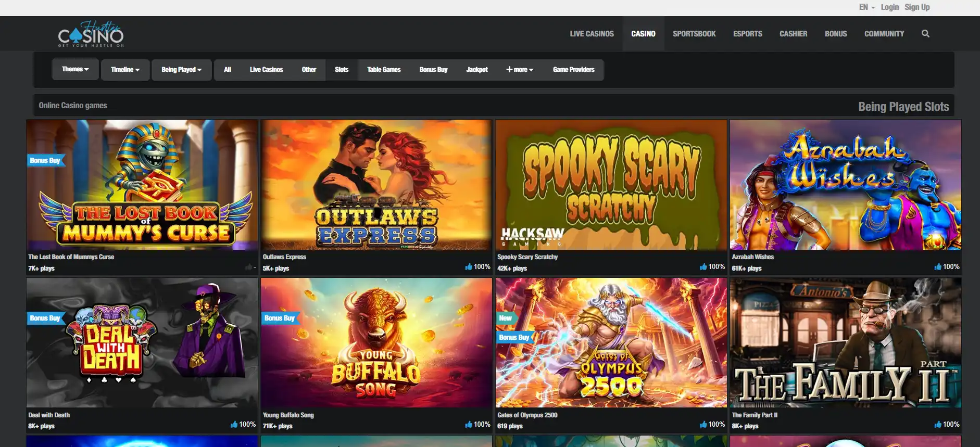Click the Login link
The width and height of the screenshot is (980, 447).
(890, 7)
